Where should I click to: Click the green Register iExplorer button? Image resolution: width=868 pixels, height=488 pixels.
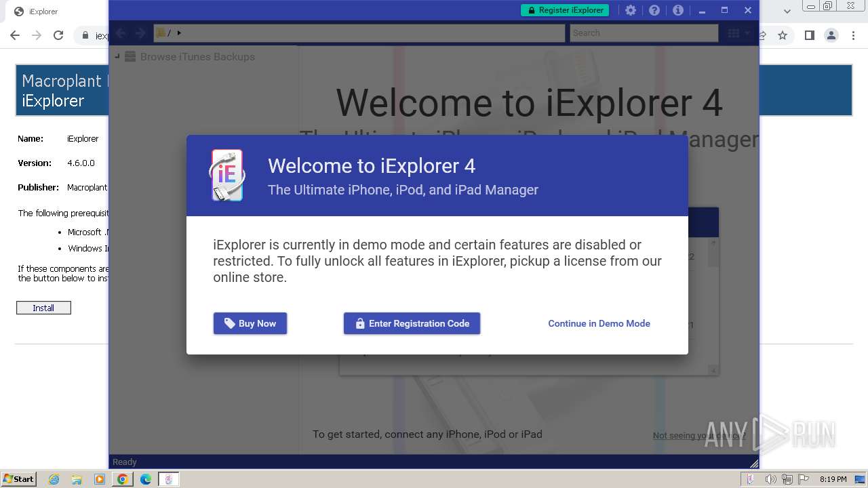click(x=565, y=10)
